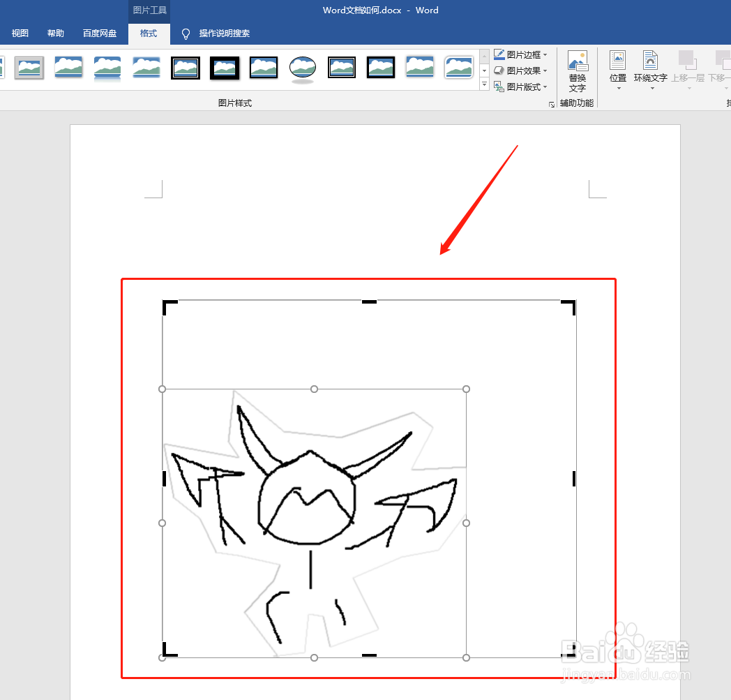
Task: Click the top-right crop corner handle
Action: pos(569,307)
